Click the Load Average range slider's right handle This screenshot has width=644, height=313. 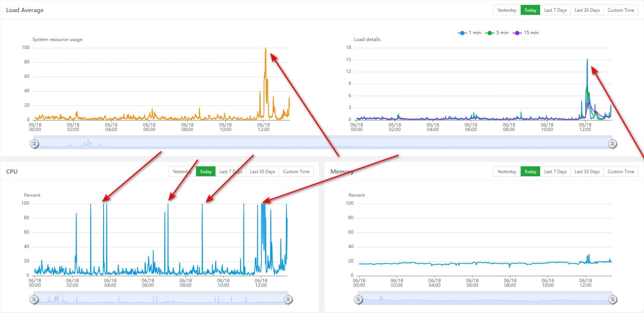pos(612,144)
